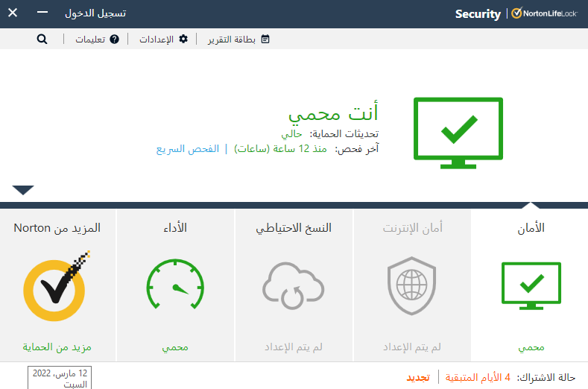588x389 pixels.
Task: Collapse panel using the dark down arrow
Action: tap(23, 190)
